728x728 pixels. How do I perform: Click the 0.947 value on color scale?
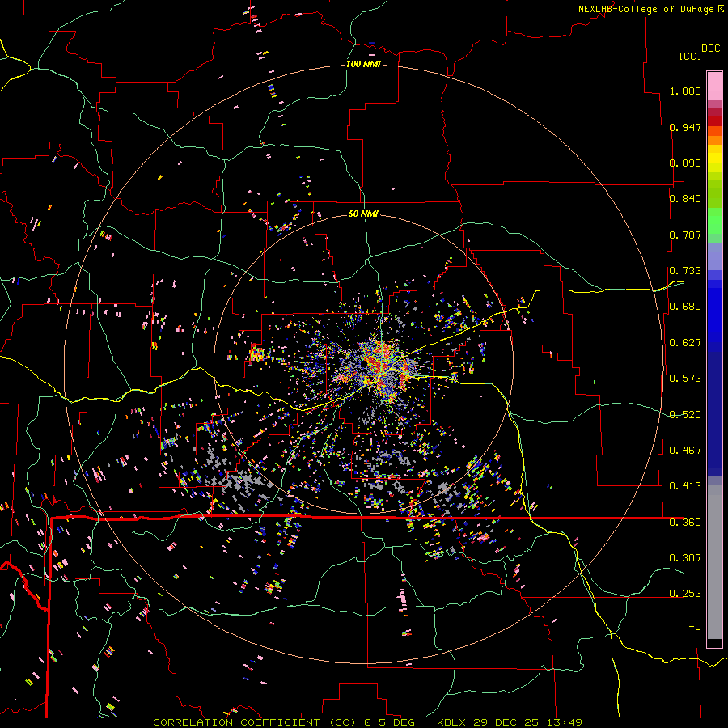coord(685,127)
